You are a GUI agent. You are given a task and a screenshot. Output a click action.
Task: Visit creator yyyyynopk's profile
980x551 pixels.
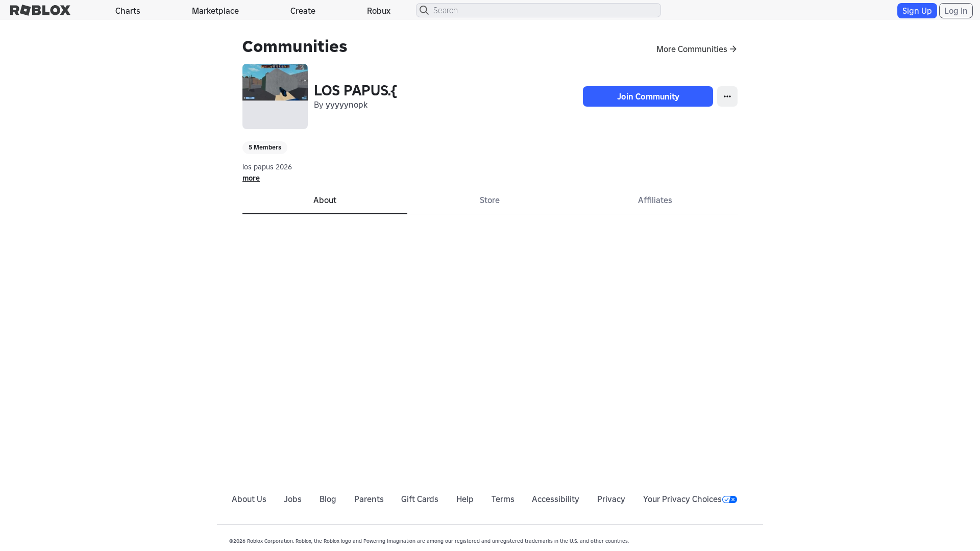(x=347, y=105)
